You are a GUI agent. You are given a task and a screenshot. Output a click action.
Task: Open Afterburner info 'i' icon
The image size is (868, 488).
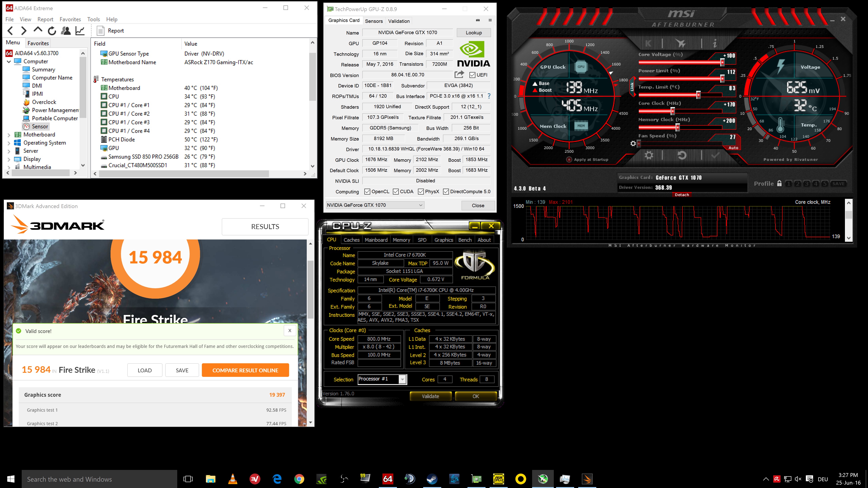tap(714, 43)
